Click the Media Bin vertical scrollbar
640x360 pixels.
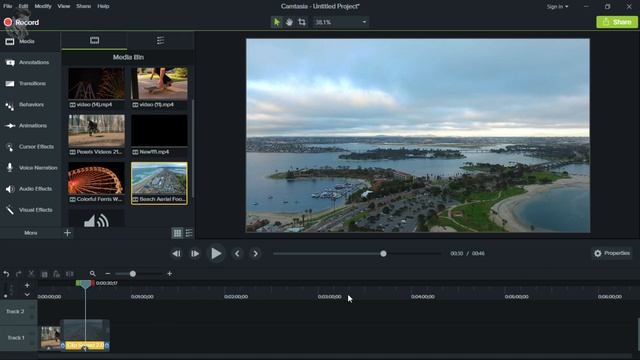192,149
